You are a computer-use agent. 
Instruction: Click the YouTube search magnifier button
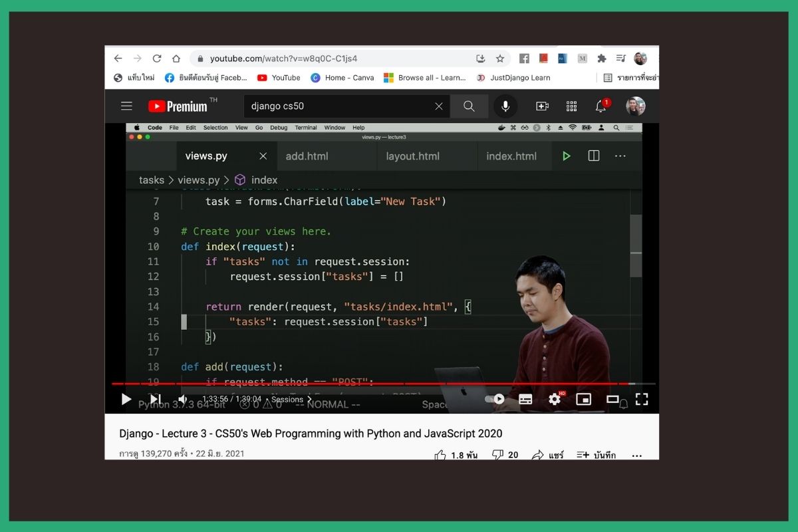tap(469, 106)
